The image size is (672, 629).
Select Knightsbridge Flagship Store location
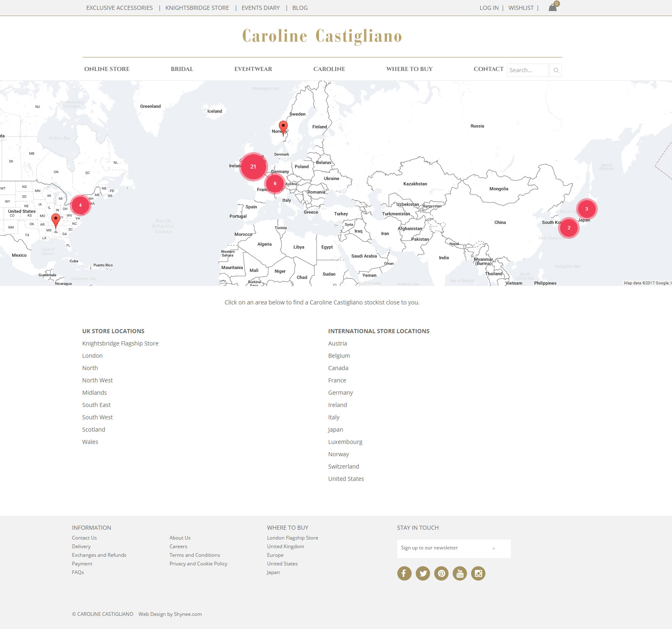(x=120, y=343)
